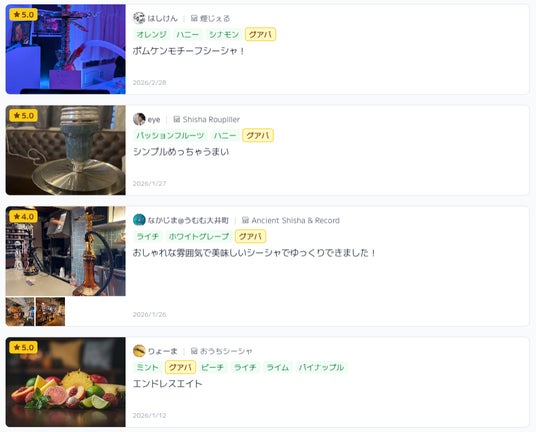
Task: Click eye's profile avatar icon
Action: (x=139, y=119)
